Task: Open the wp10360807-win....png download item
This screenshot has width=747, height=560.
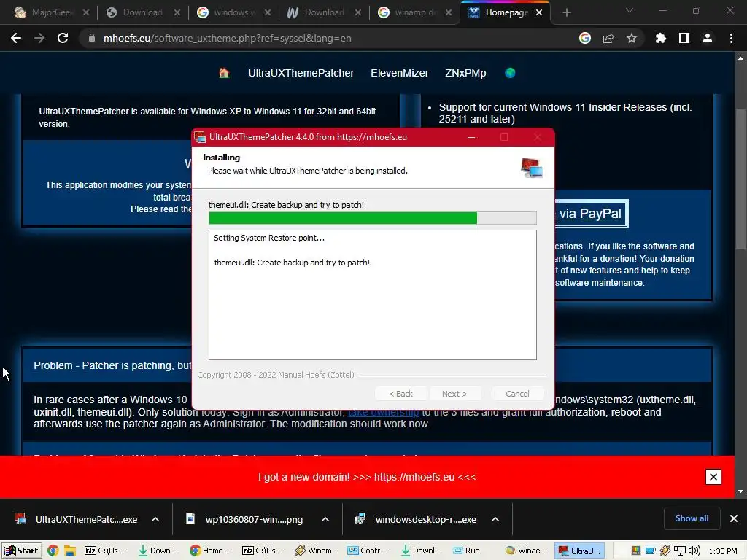Action: (x=245, y=519)
